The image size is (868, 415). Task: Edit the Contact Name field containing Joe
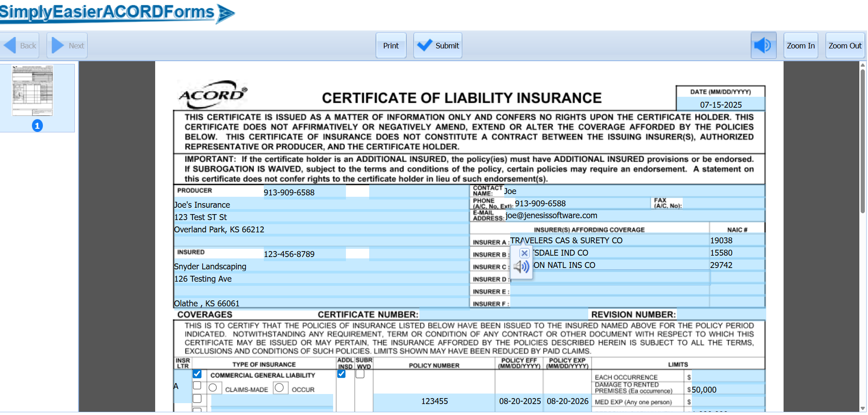click(634, 191)
